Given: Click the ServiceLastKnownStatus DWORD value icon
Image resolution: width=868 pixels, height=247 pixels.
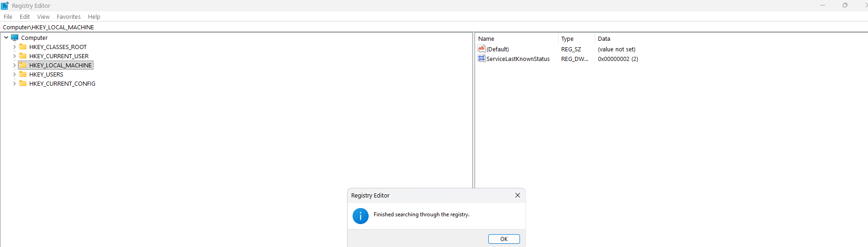Looking at the screenshot, I should click(x=481, y=58).
